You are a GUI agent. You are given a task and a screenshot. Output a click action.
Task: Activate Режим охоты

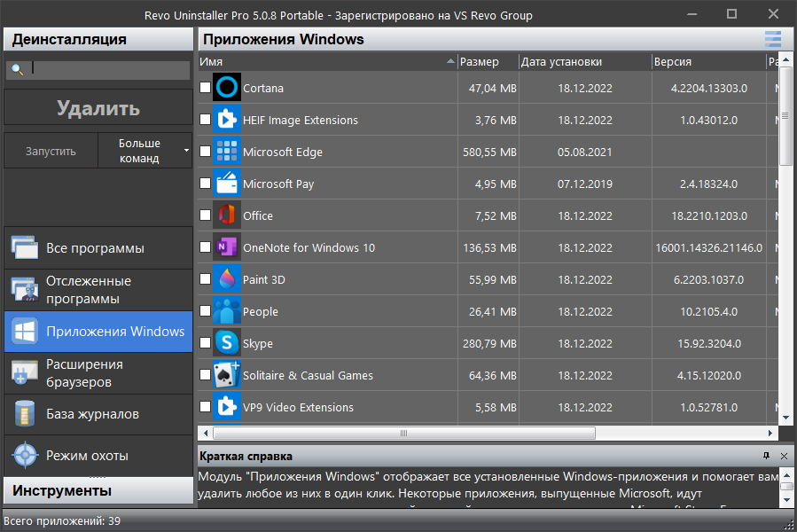pyautogui.click(x=98, y=456)
